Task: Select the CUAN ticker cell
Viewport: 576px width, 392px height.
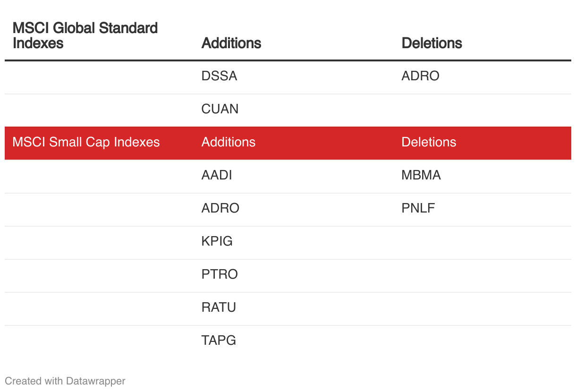Action: click(x=220, y=109)
